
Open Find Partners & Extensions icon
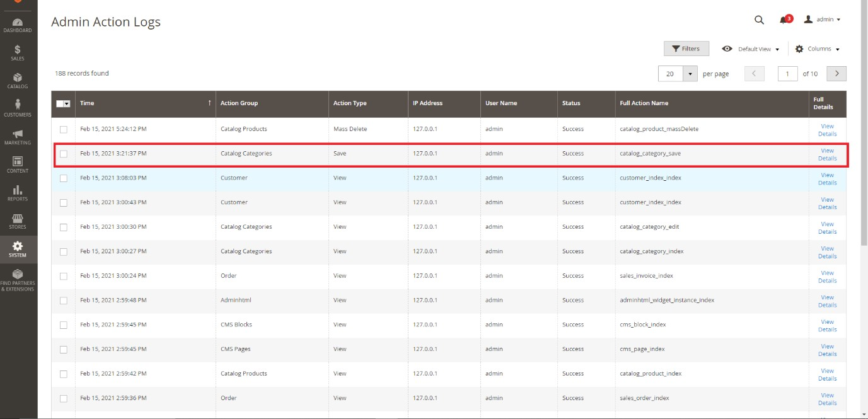[x=18, y=280]
